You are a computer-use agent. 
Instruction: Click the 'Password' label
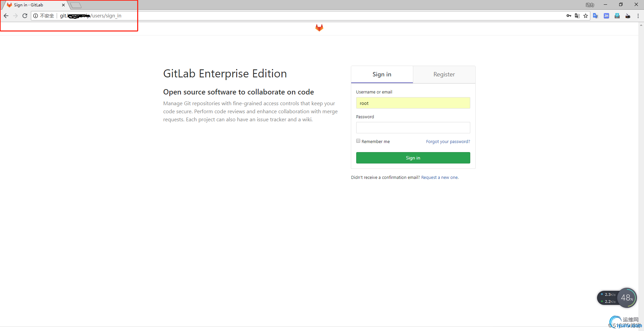(365, 117)
